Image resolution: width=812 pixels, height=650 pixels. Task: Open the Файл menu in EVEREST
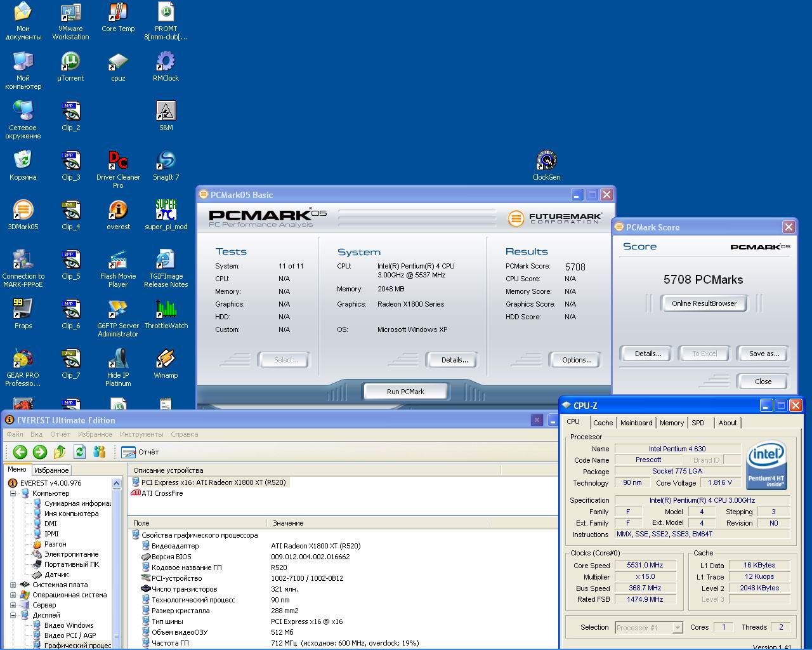15,434
